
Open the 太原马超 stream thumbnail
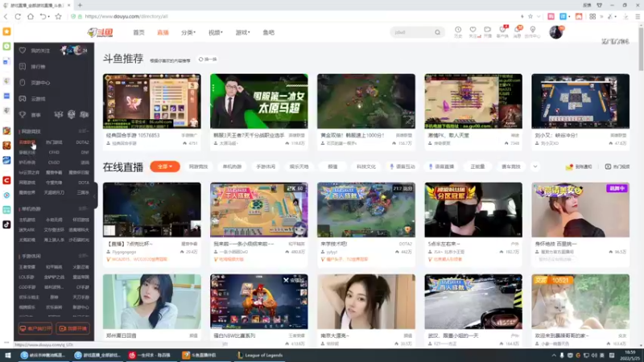coord(258,101)
